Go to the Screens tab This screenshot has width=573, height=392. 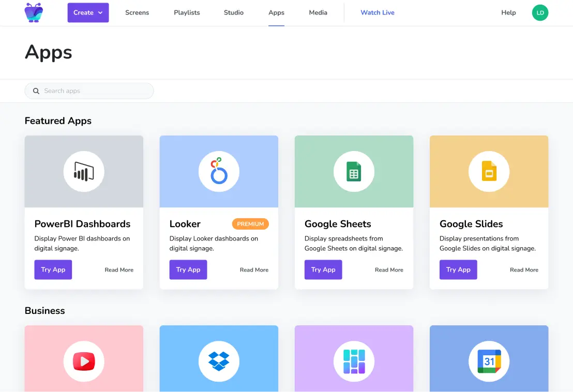137,12
